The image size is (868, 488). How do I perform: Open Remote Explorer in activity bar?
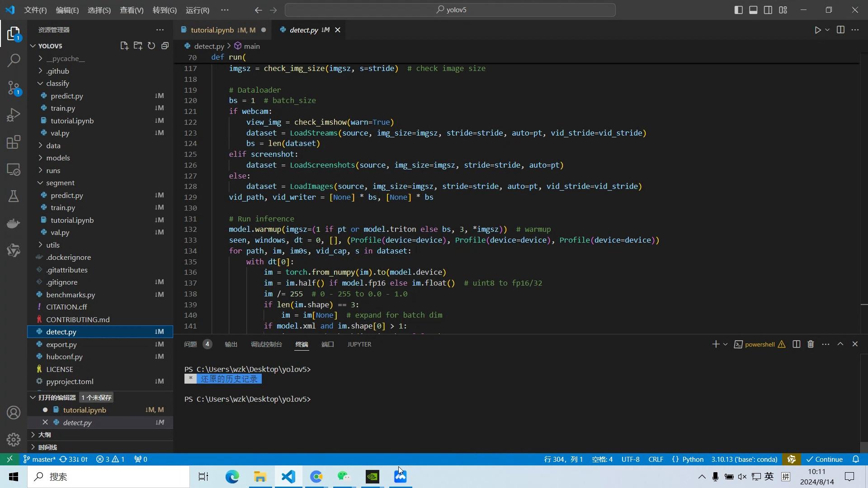tap(14, 169)
